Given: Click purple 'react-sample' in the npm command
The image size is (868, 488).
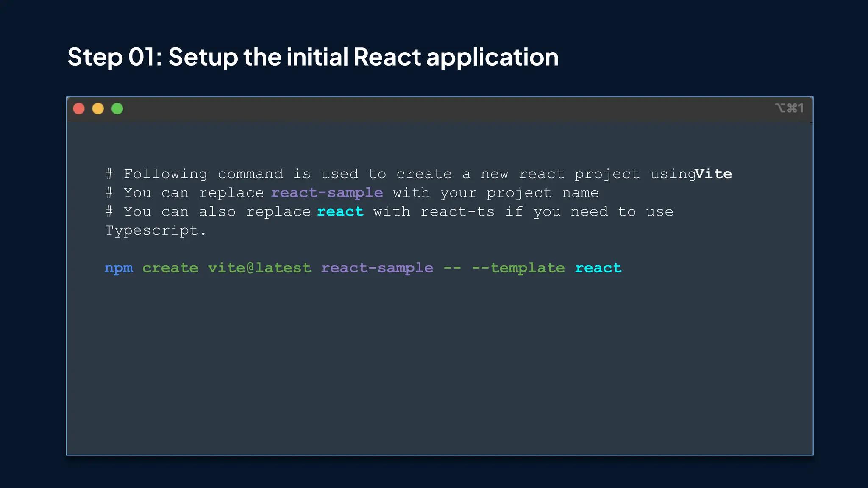Looking at the screenshot, I should click(x=377, y=268).
